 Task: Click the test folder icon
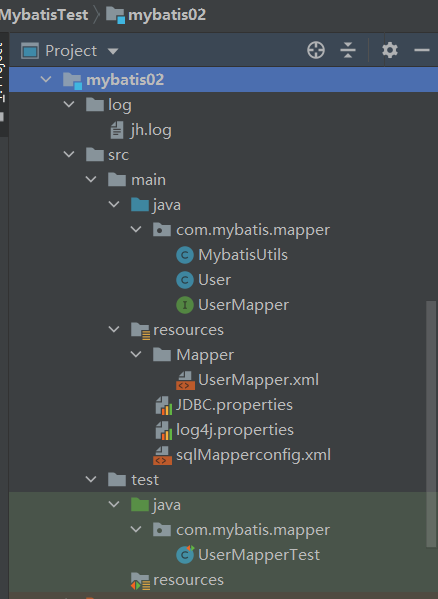click(117, 479)
